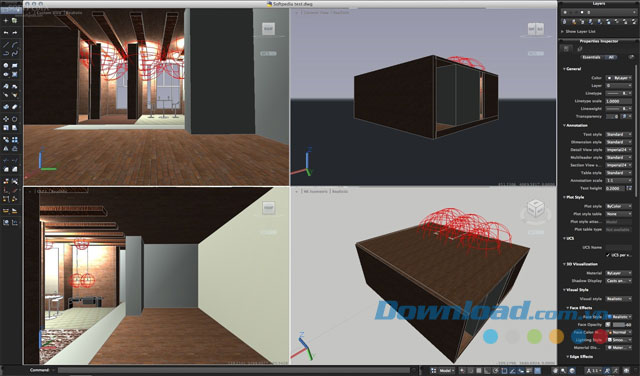Select the Arc tool in the tool set
Image resolution: width=640 pixels, height=376 pixels.
click(15, 44)
